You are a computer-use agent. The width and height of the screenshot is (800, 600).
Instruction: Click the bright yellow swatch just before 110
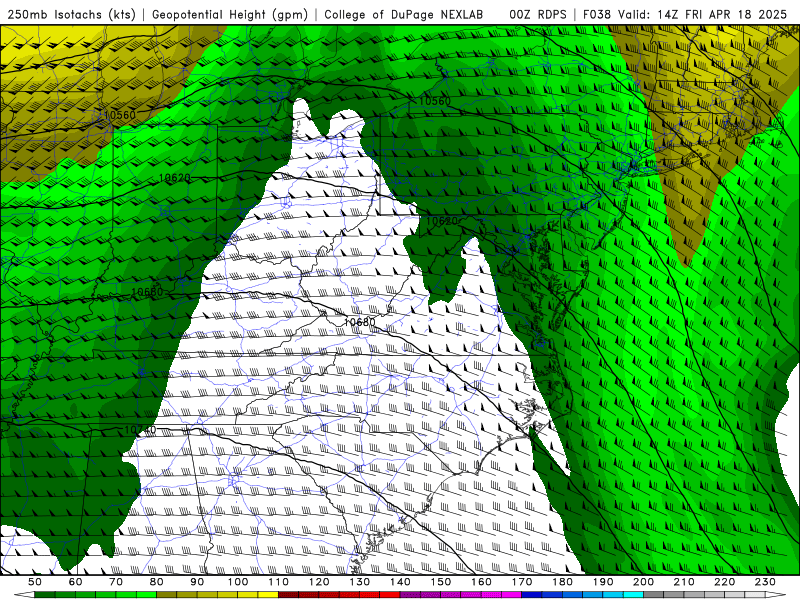click(x=268, y=595)
